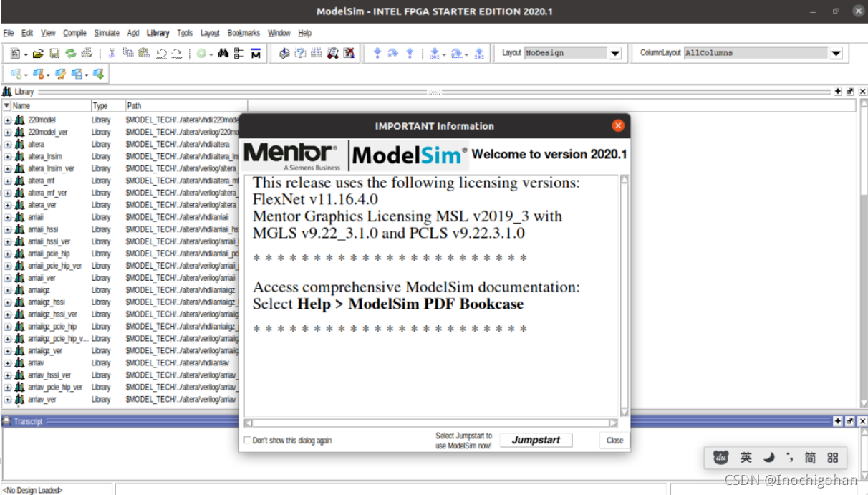Click the dialog's horizontal scrollbar
Image resolution: width=868 pixels, height=495 pixels.
[x=431, y=423]
